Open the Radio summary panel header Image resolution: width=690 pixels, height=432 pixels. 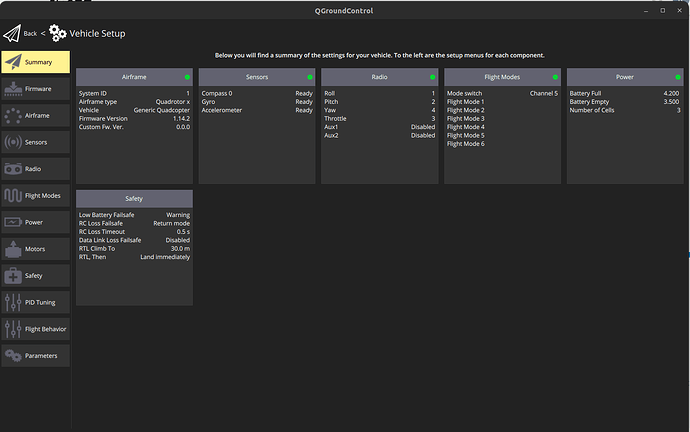379,77
